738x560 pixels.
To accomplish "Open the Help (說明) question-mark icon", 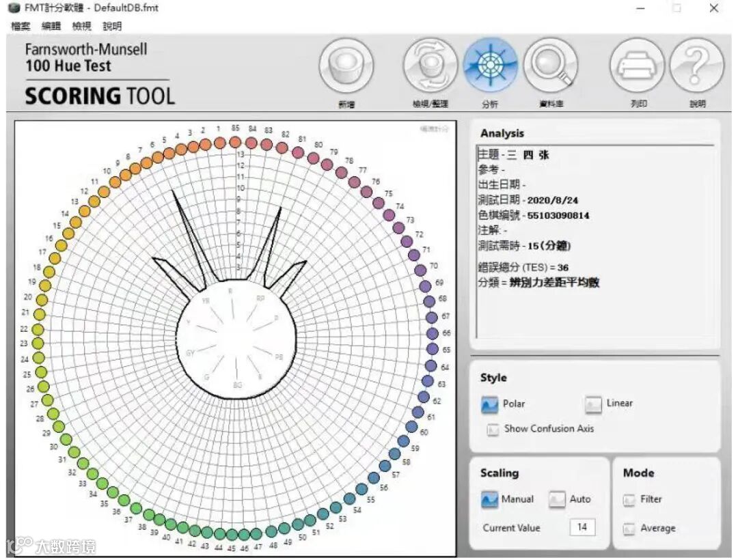I will tap(696, 66).
